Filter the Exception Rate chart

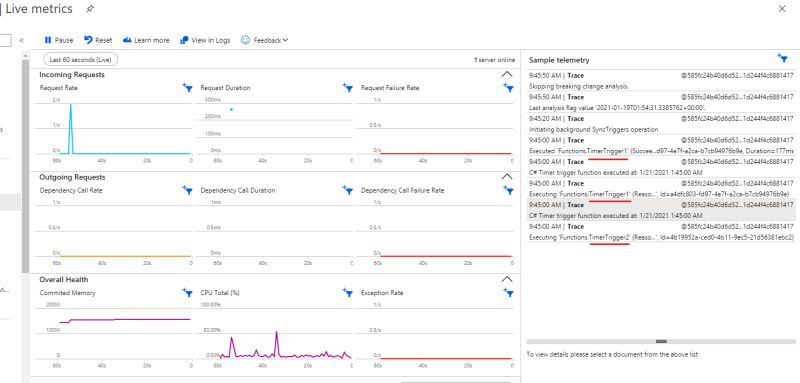508,293
